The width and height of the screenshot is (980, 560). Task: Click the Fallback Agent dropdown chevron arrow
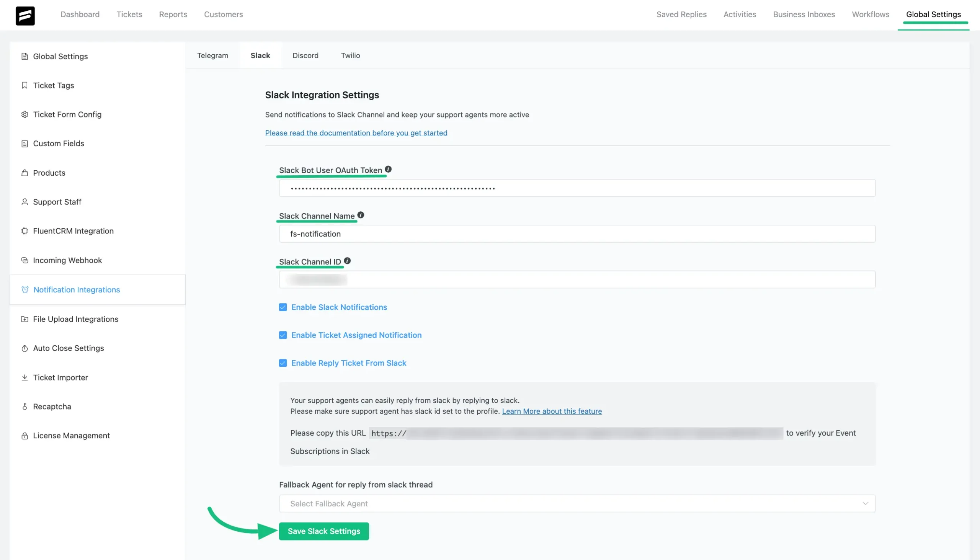point(866,504)
